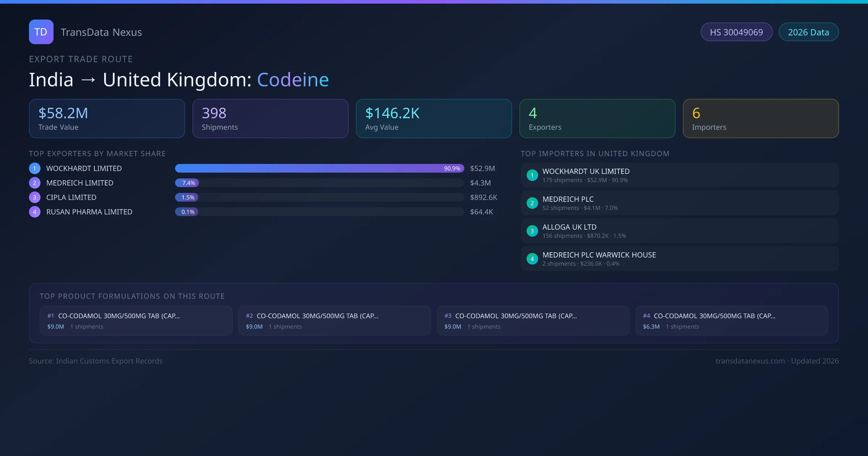Click rank 1 badge beside Wockhardt Limited
This screenshot has height=456, width=868.
point(35,168)
